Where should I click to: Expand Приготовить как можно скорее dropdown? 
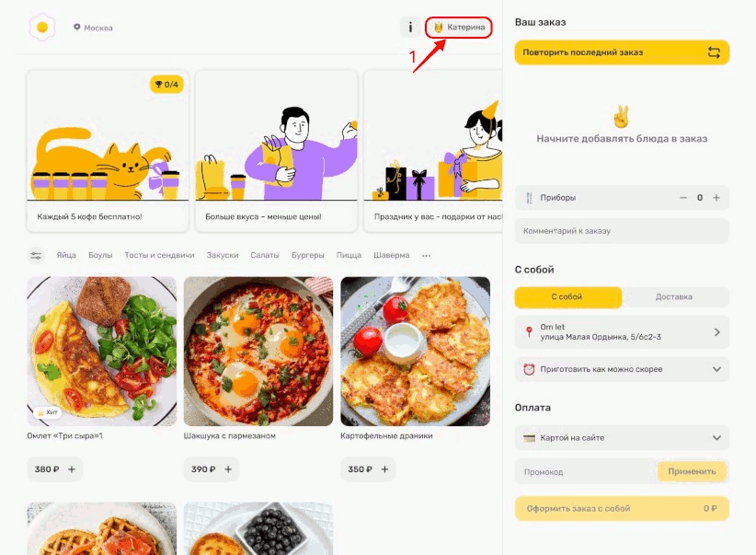pos(622,369)
